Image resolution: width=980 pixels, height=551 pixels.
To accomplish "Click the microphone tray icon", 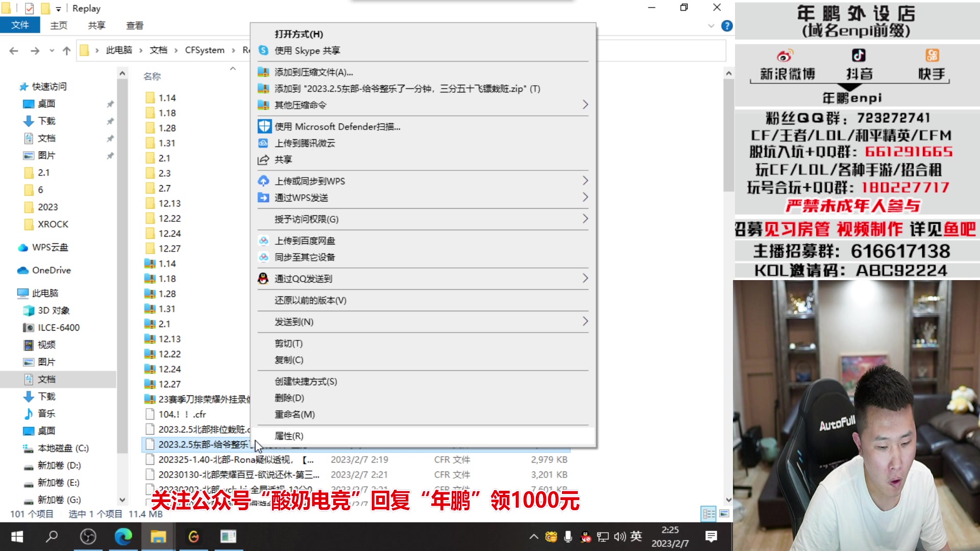I will pyautogui.click(x=568, y=537).
